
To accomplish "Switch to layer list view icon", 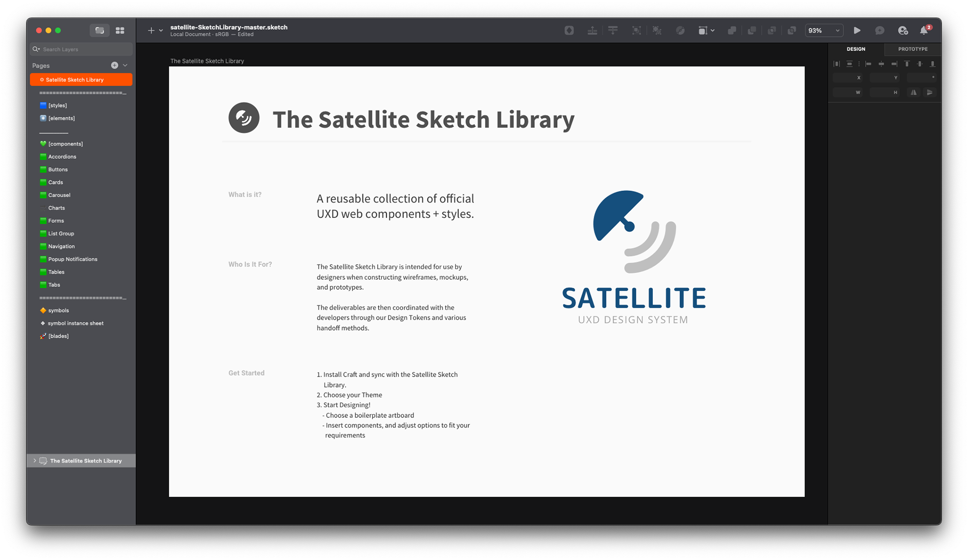I will [x=100, y=30].
